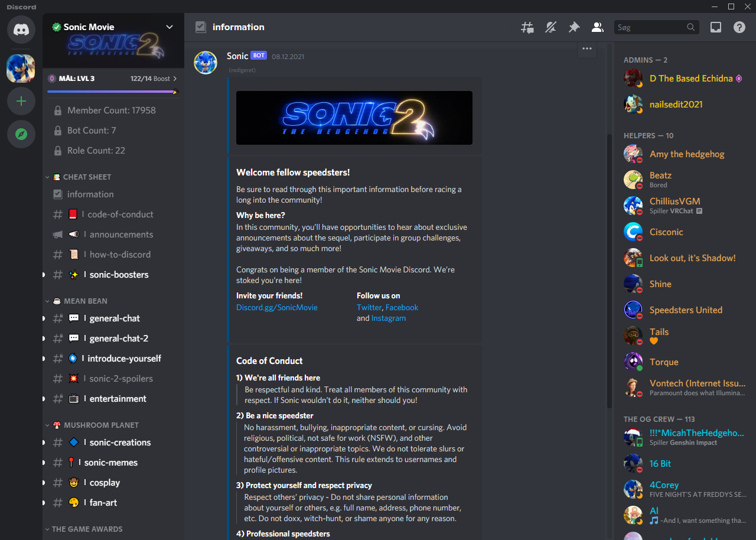Toggle channel notification bell icon
The width and height of the screenshot is (756, 540).
550,27
